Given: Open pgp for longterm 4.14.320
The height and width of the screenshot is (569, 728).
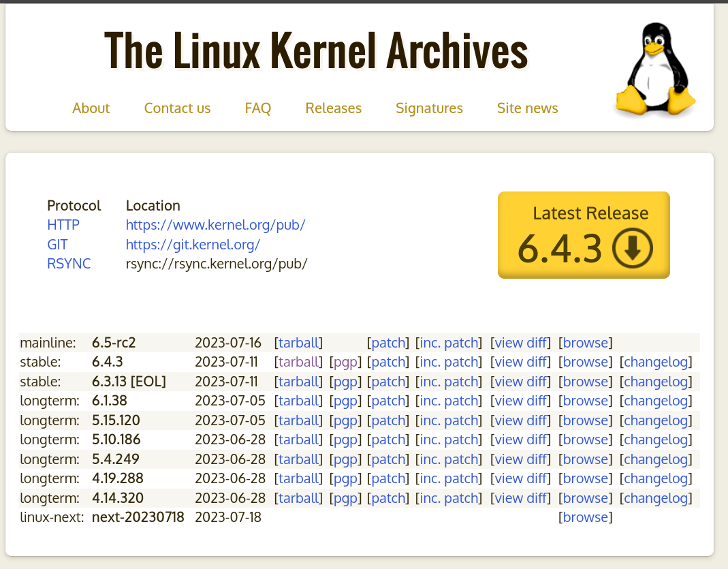Looking at the screenshot, I should 345,498.
